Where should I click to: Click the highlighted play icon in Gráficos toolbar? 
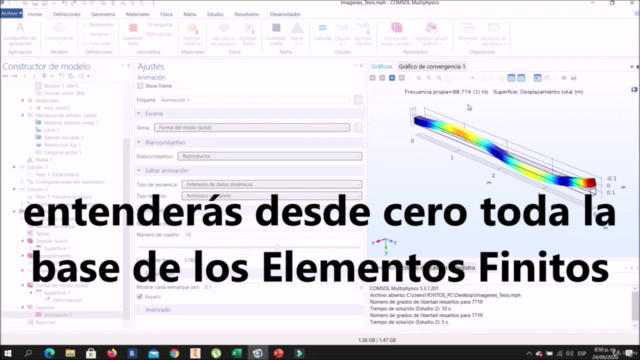pos(392,78)
